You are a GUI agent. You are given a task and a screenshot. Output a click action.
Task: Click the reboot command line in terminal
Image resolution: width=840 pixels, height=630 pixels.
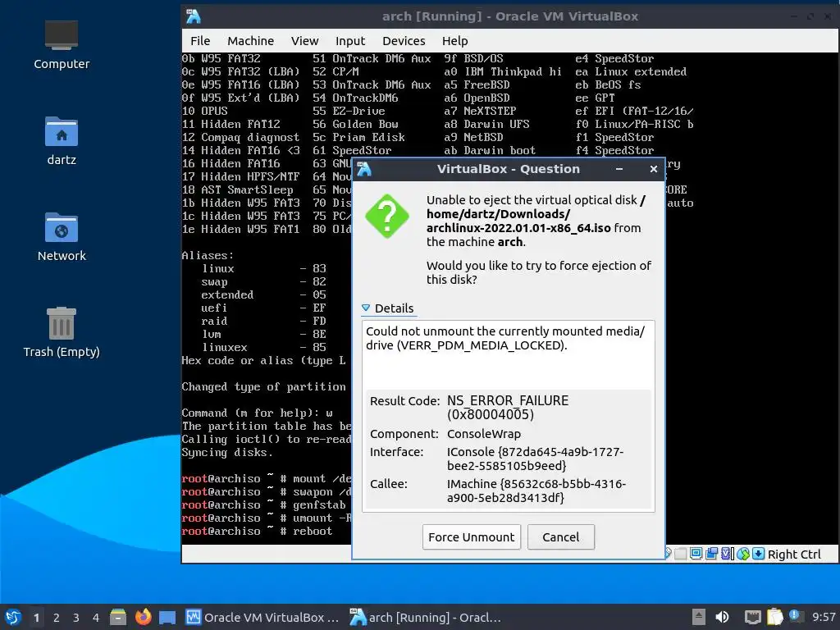[257, 531]
